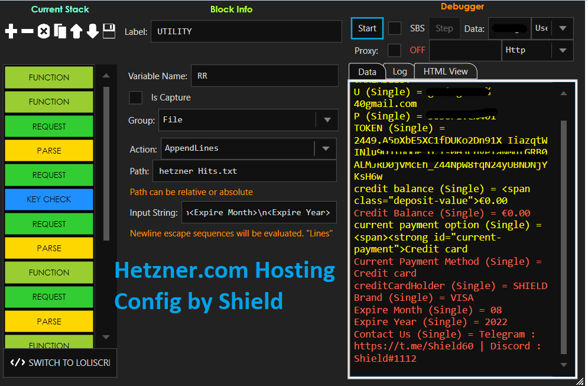588x386 pixels.
Task: Select the topmost FUNCTION block in the stack
Action: coord(49,77)
